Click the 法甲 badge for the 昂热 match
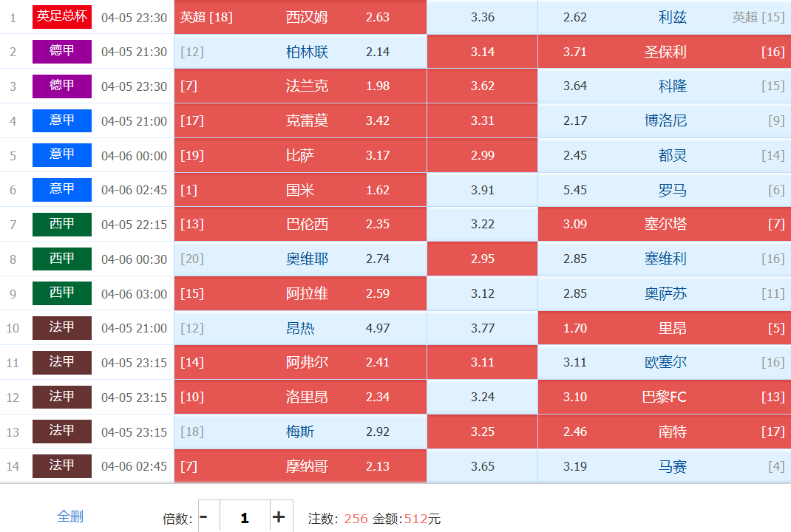This screenshot has width=791, height=532. pos(62,327)
